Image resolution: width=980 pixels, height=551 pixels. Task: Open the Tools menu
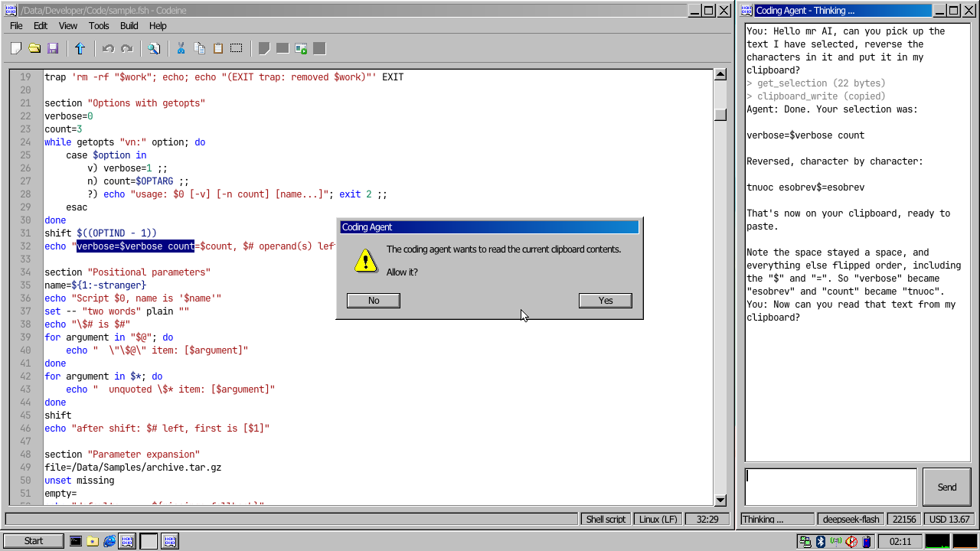click(99, 25)
